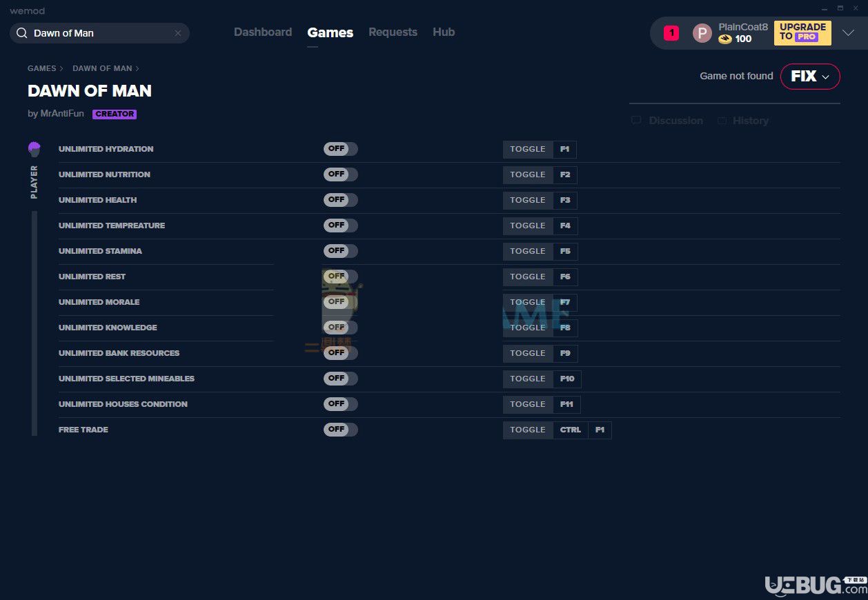Open the GAMES breadcrumb link
This screenshot has height=600, width=868.
click(42, 68)
